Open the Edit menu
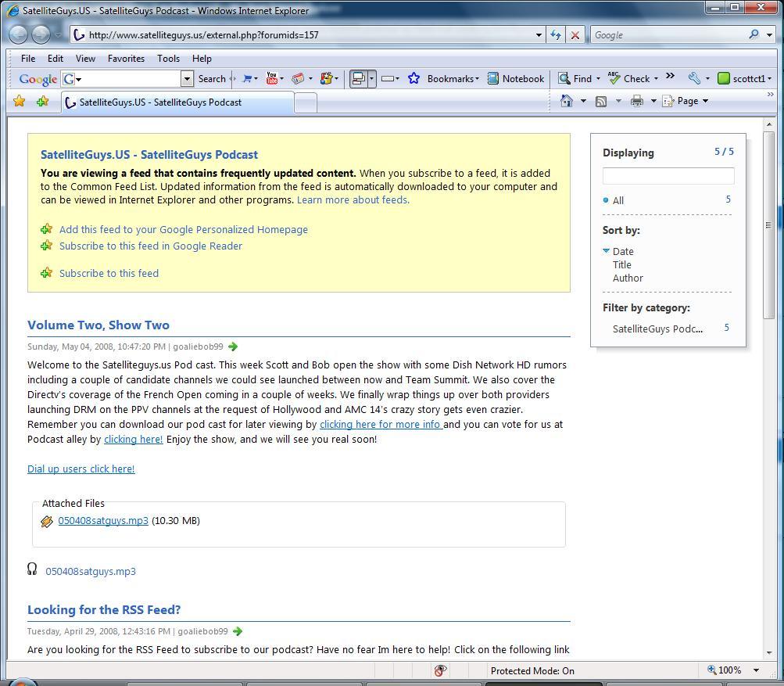 pos(55,59)
